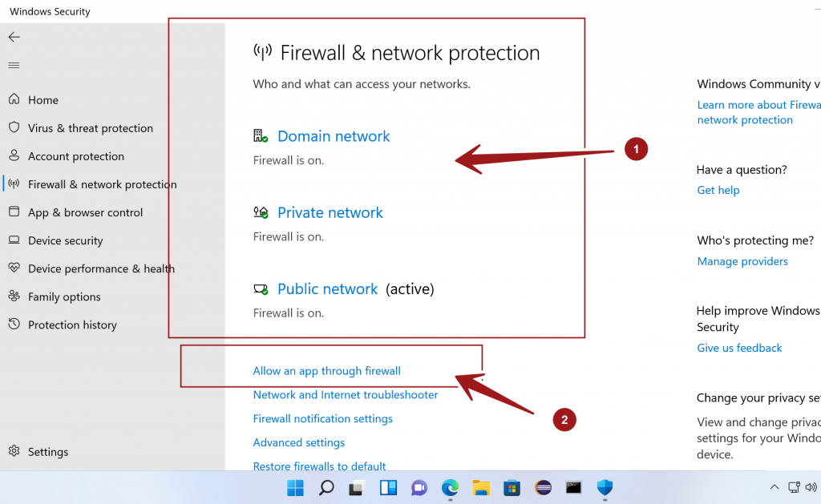
Task: Click Allow an app through firewall
Action: pyautogui.click(x=326, y=370)
